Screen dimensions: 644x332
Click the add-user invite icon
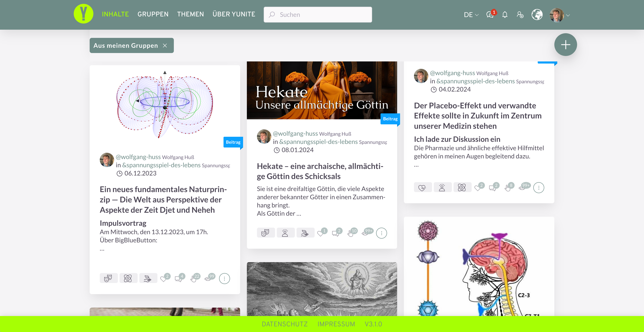pyautogui.click(x=520, y=15)
